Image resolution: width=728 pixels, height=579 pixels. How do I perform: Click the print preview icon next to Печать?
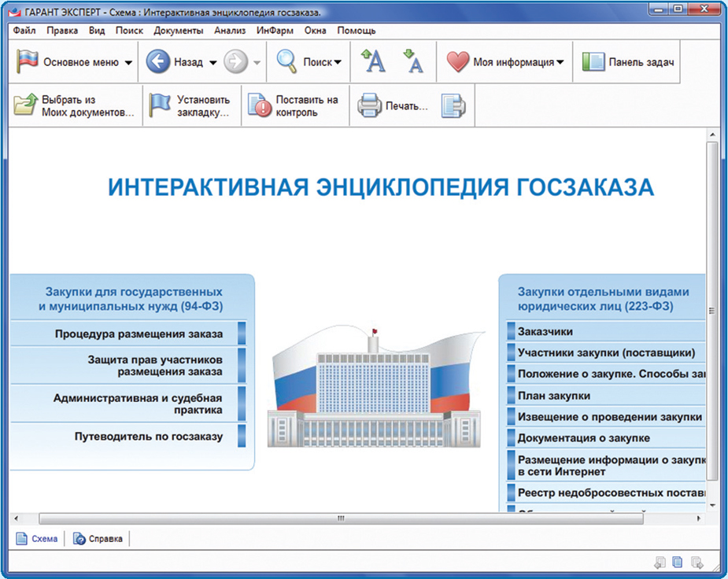click(453, 105)
